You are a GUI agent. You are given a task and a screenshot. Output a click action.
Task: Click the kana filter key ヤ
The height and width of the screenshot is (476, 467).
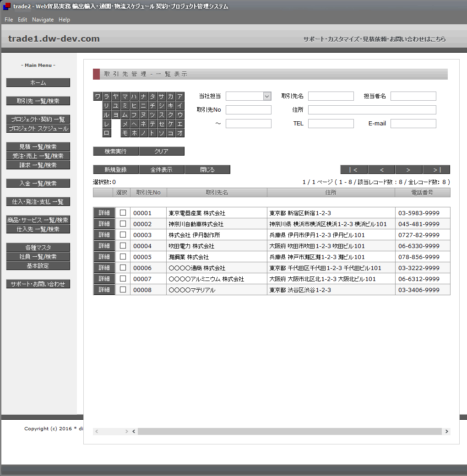[x=116, y=96]
